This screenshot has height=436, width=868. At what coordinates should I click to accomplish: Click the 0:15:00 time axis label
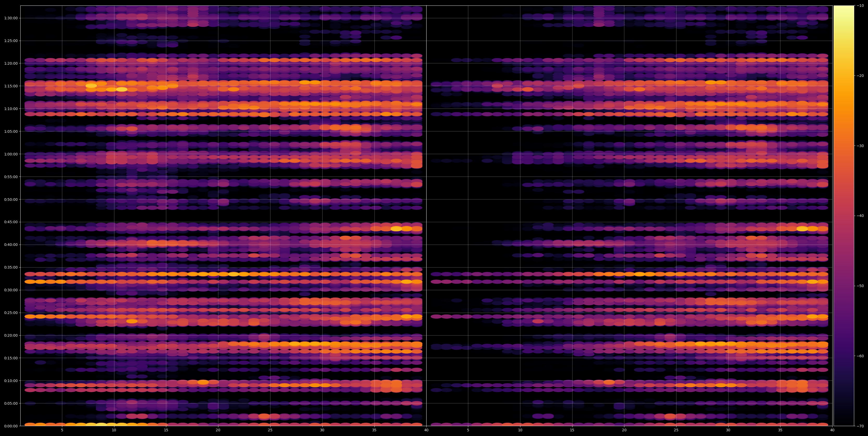(x=11, y=358)
